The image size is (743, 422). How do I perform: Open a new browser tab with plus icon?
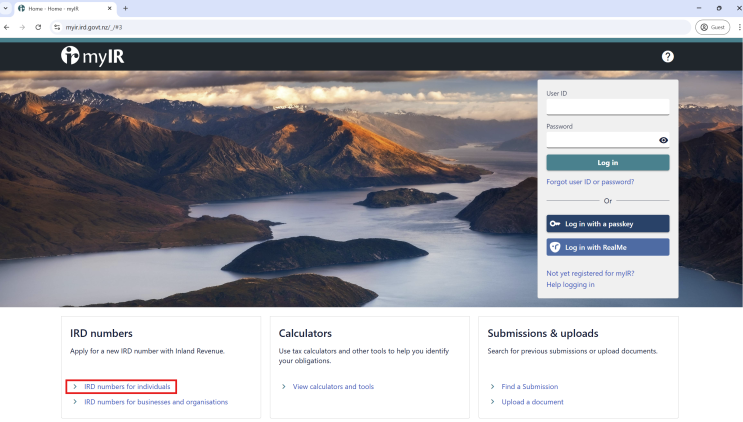126,9
